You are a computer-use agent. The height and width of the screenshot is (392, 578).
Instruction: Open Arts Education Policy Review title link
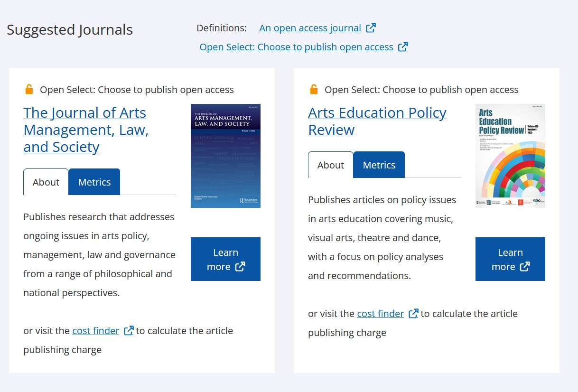pos(377,121)
